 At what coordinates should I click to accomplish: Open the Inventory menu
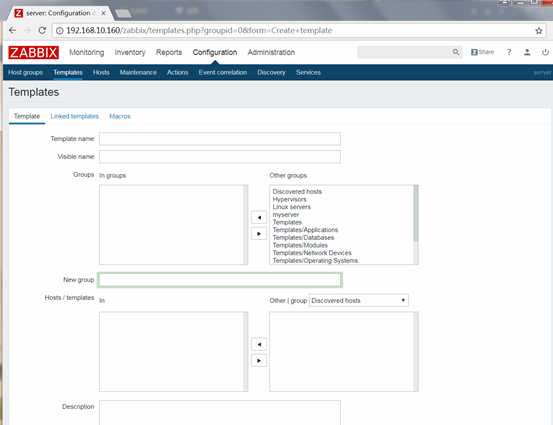click(x=130, y=53)
